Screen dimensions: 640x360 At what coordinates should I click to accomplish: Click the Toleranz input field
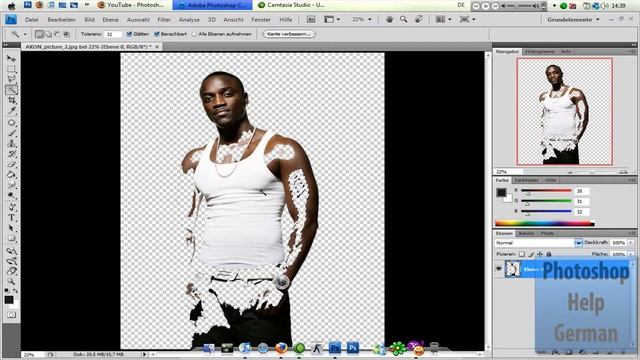coord(113,34)
